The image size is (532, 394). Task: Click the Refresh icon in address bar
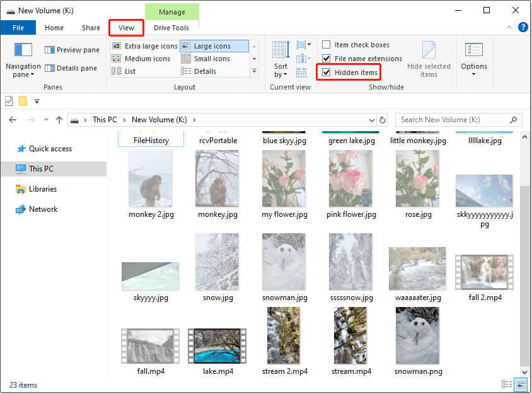pyautogui.click(x=383, y=120)
